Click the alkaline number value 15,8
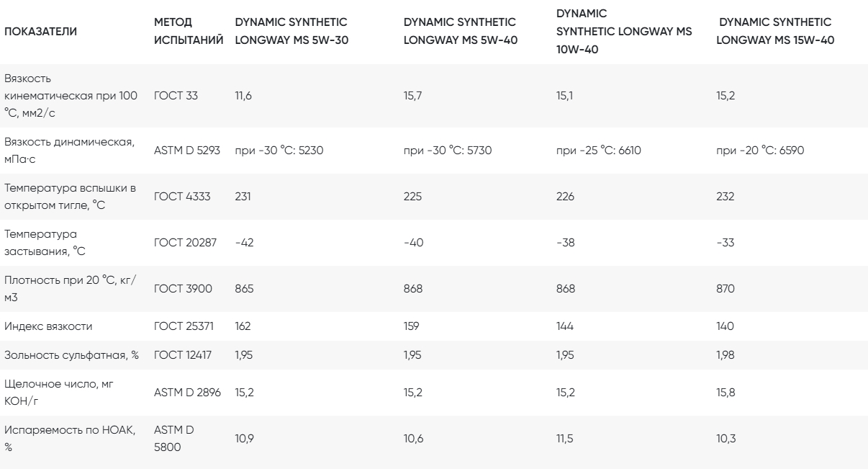The height and width of the screenshot is (469, 868). (x=725, y=393)
